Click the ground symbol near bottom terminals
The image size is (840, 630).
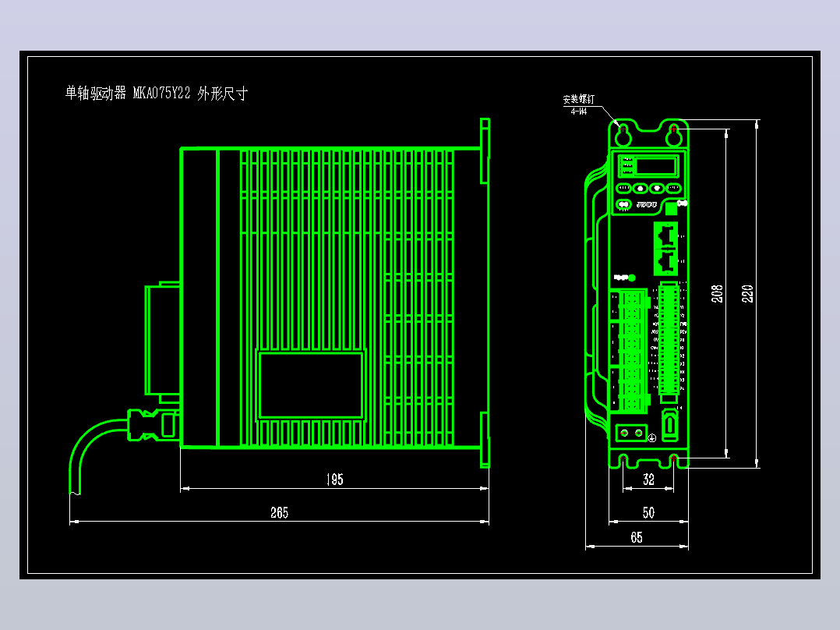(652, 438)
